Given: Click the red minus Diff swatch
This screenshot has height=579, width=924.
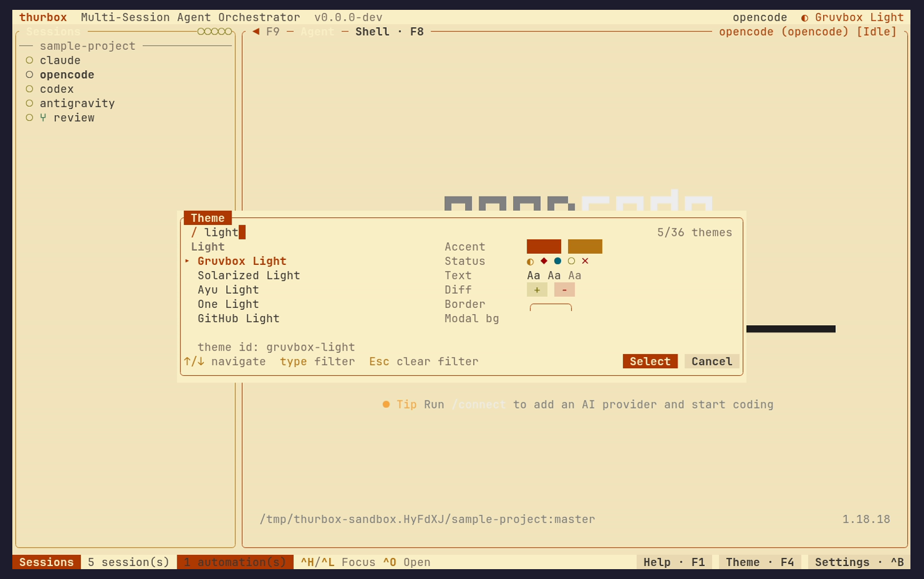Looking at the screenshot, I should pyautogui.click(x=564, y=289).
